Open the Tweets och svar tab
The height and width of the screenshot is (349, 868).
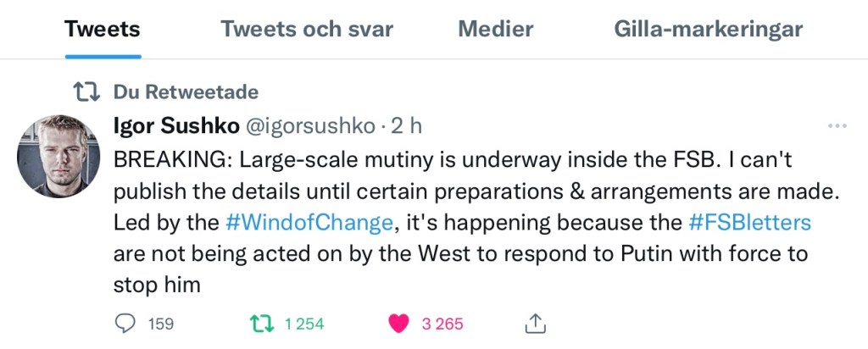(x=307, y=30)
